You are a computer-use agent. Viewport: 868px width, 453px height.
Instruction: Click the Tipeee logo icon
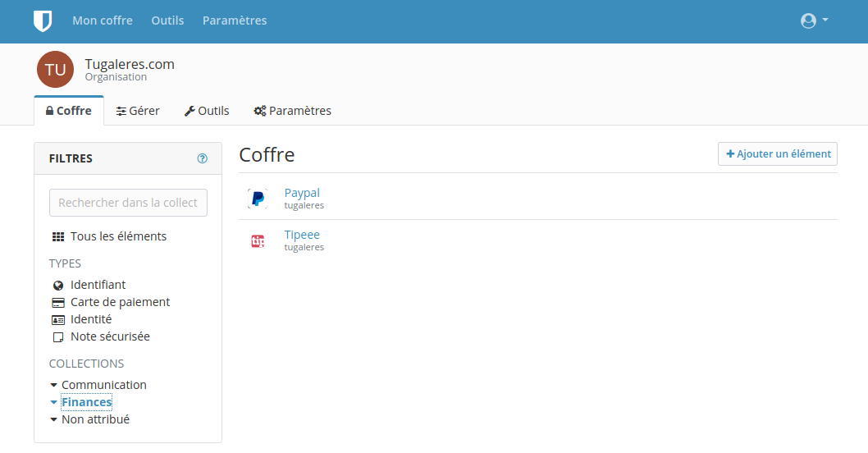pyautogui.click(x=258, y=240)
